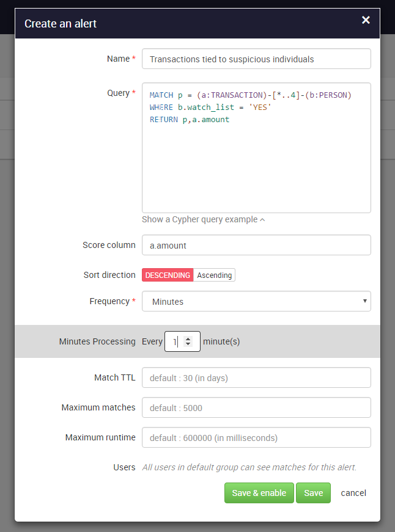Cancel the alert creation
Screen dimensions: 395x532
coord(353,493)
